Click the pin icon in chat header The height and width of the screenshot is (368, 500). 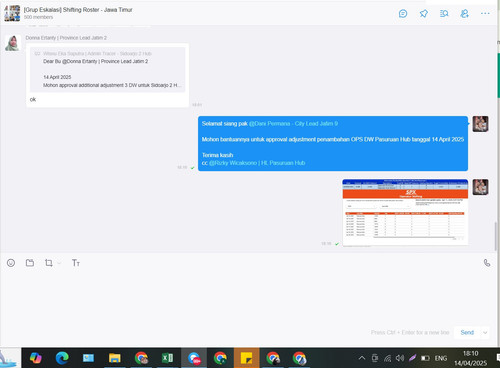pyautogui.click(x=424, y=14)
